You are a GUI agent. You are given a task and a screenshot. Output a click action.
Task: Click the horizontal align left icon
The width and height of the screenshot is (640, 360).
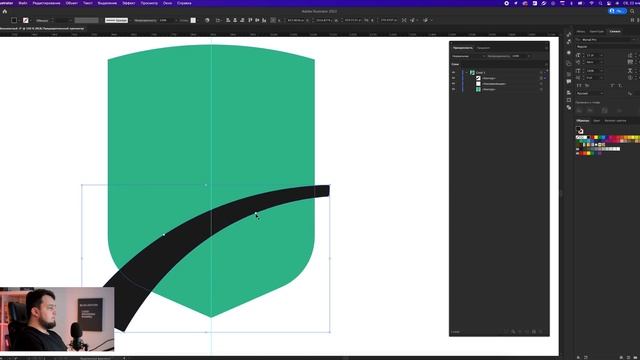coord(228,20)
